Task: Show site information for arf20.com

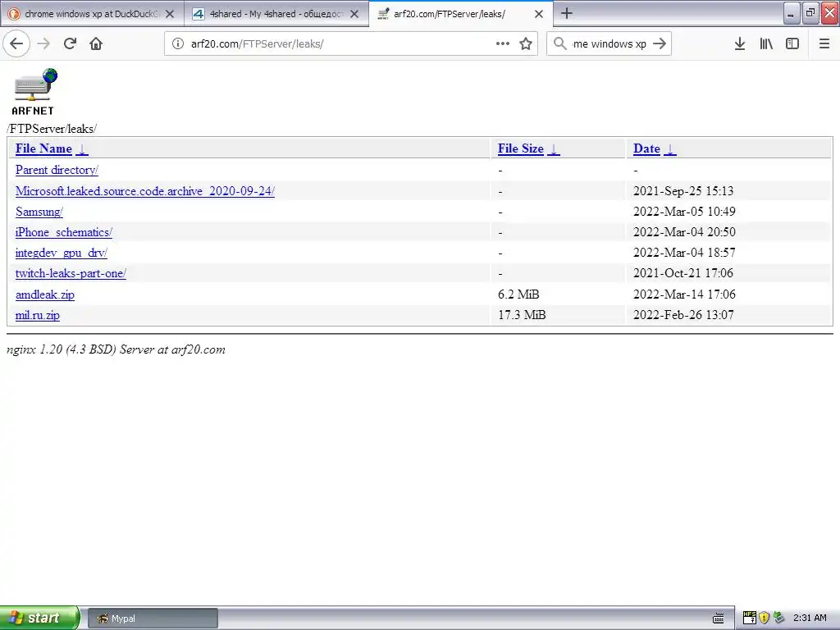Action: tap(177, 43)
